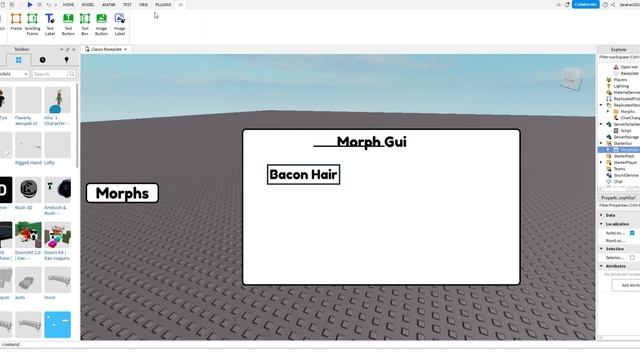Select Lighting in Explorer
This screenshot has width=640, height=360.
pyautogui.click(x=620, y=87)
